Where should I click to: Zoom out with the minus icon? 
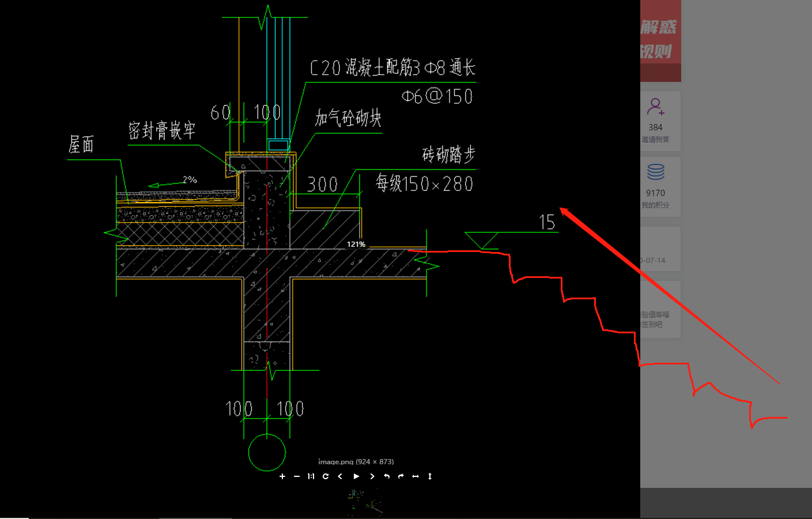pyautogui.click(x=297, y=476)
